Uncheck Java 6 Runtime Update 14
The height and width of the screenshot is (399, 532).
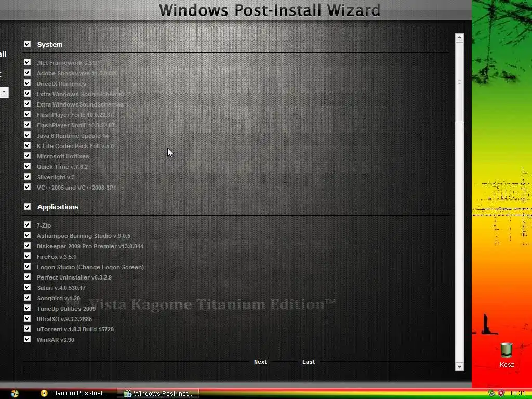[x=27, y=135]
